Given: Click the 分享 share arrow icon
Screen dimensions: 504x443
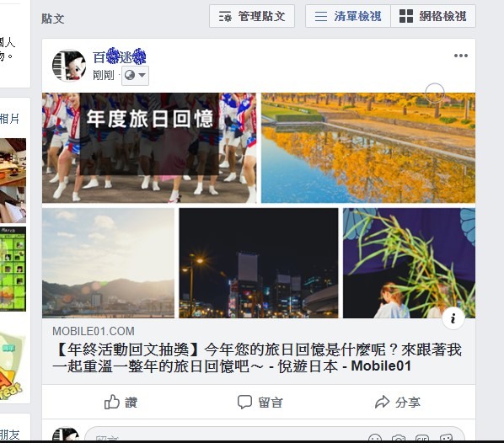Looking at the screenshot, I should tap(382, 402).
